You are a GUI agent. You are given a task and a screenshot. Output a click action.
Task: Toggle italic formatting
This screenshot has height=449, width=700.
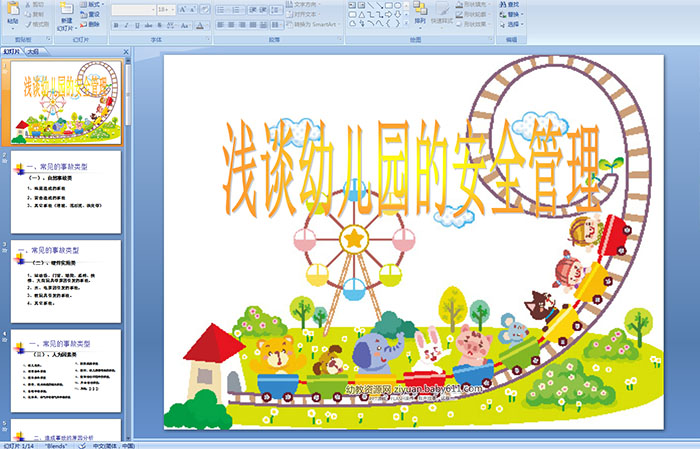pyautogui.click(x=127, y=25)
